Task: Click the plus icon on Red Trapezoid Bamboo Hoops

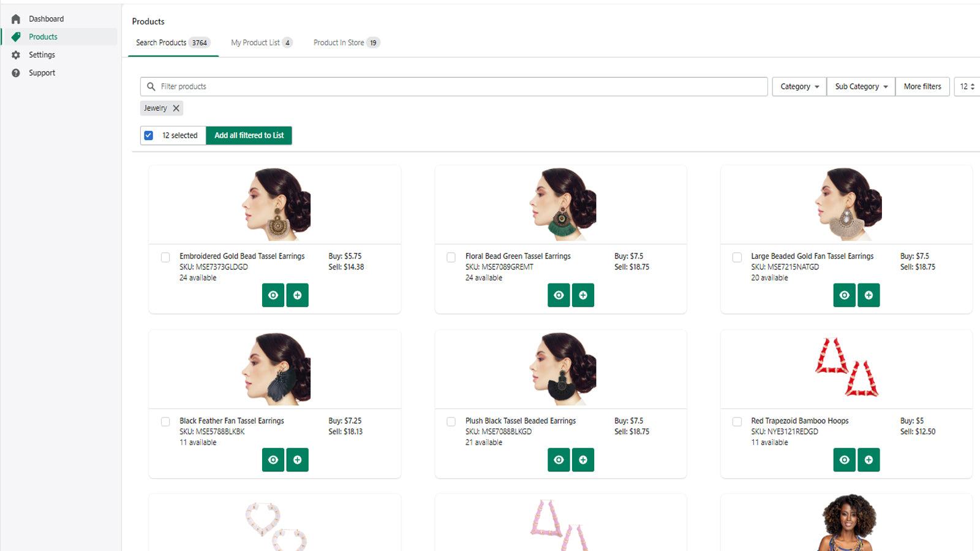Action: coord(869,460)
